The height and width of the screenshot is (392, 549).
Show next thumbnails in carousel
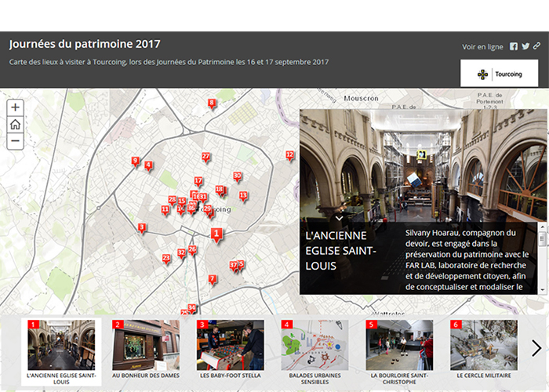coord(536,348)
